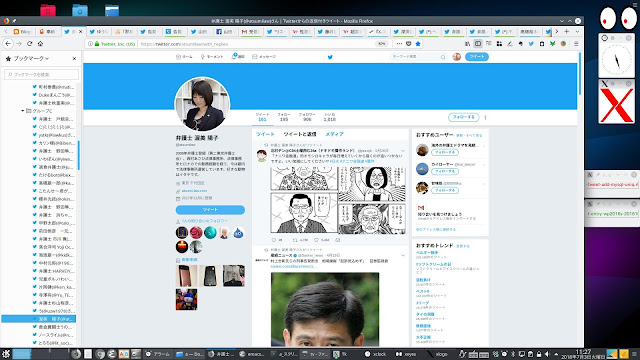Click the Twitter bird logo at page top
This screenshot has height=360, width=640.
click(x=330, y=57)
